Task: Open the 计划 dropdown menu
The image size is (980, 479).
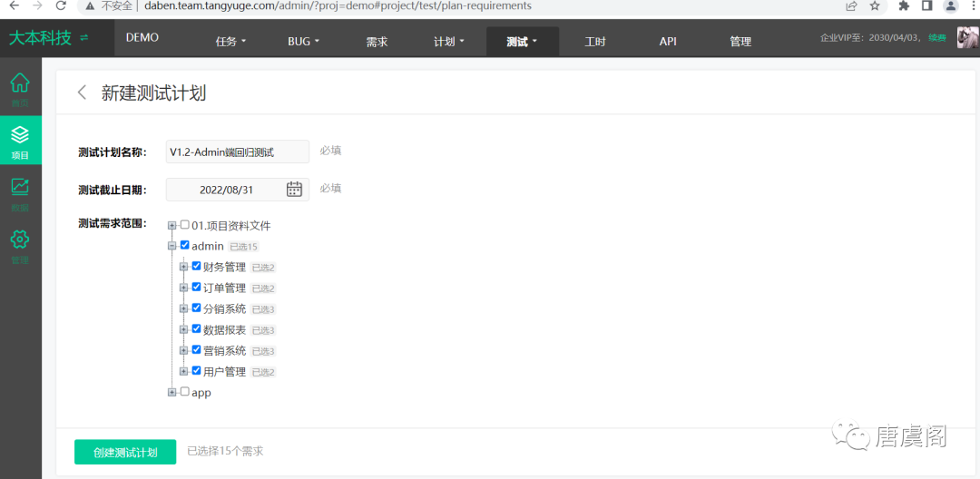Action: click(449, 42)
